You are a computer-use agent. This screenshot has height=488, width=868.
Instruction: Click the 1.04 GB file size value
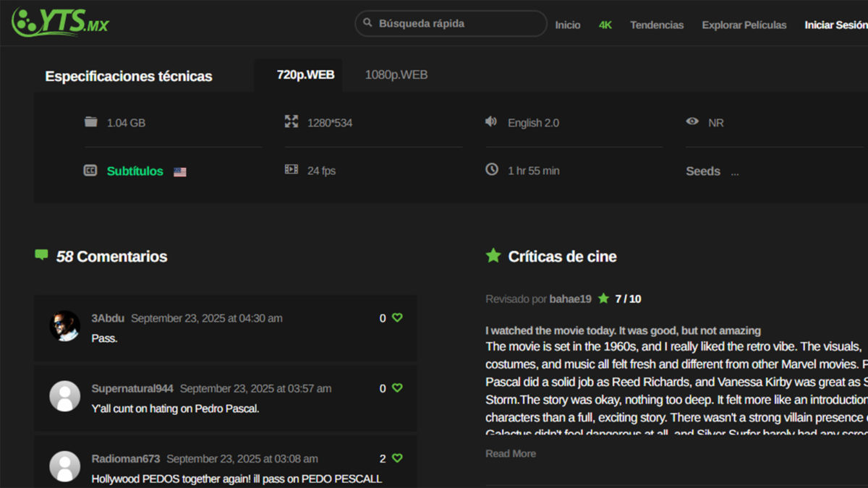pos(126,123)
